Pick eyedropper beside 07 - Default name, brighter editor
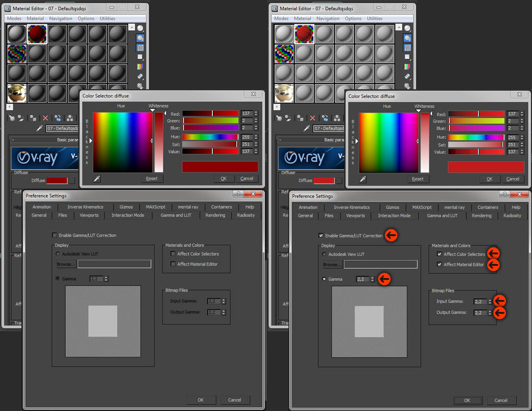 (307, 128)
